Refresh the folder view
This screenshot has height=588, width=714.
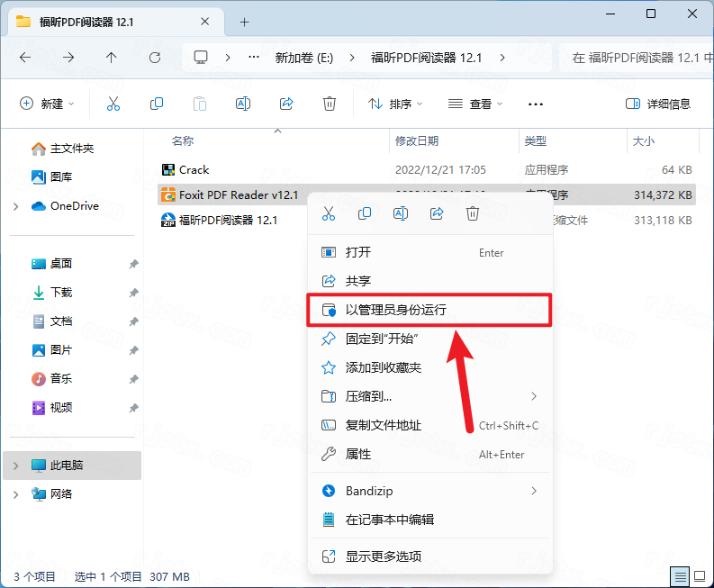pos(155,58)
